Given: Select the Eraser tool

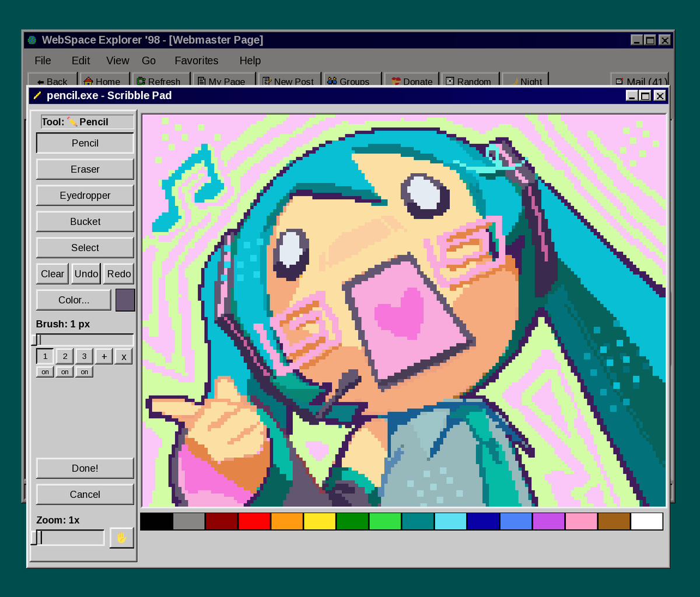Looking at the screenshot, I should tap(85, 169).
